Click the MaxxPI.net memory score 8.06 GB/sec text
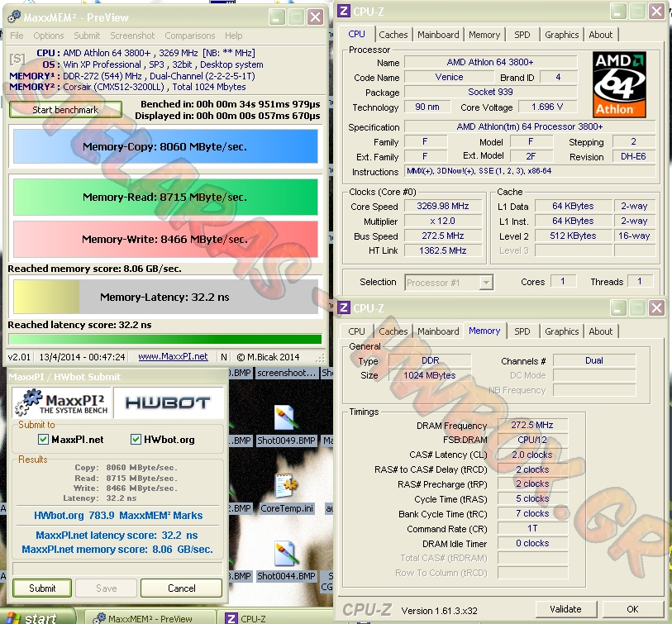Viewport: 672px width, 624px height. click(x=117, y=550)
